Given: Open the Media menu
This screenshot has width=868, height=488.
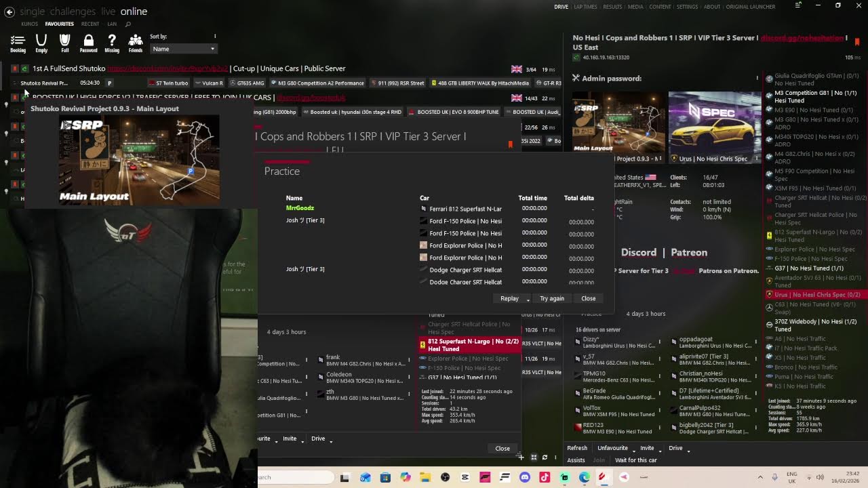Looking at the screenshot, I should coord(635,7).
